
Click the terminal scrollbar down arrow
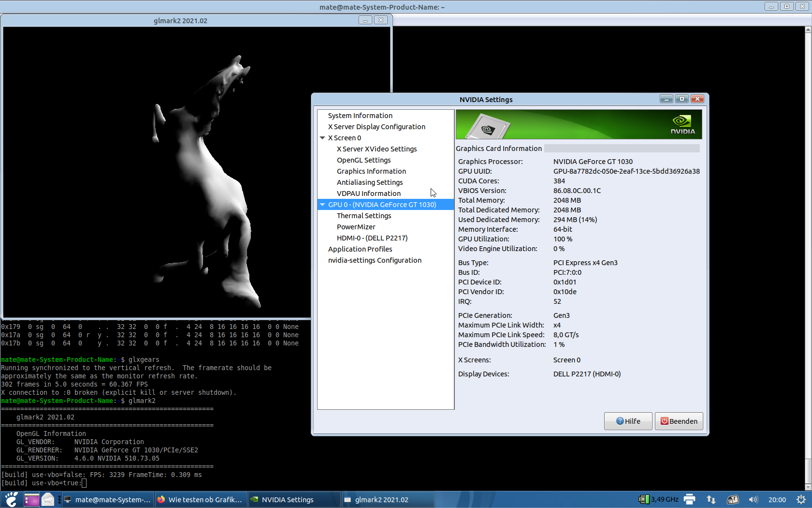point(808,487)
